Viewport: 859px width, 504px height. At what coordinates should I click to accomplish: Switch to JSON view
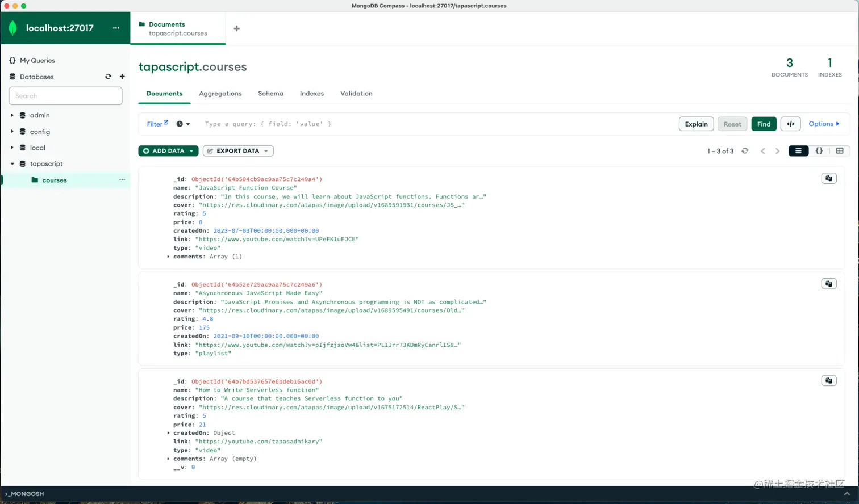(x=819, y=151)
